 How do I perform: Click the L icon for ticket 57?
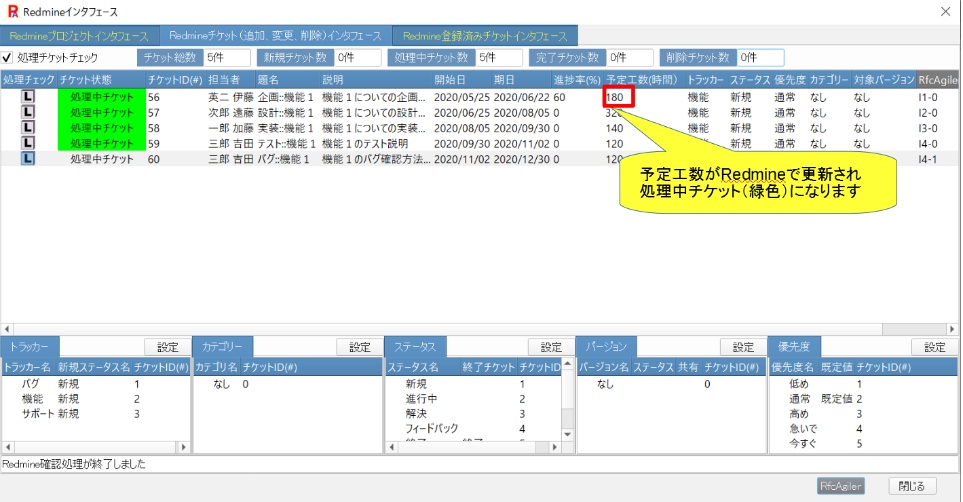[x=28, y=112]
